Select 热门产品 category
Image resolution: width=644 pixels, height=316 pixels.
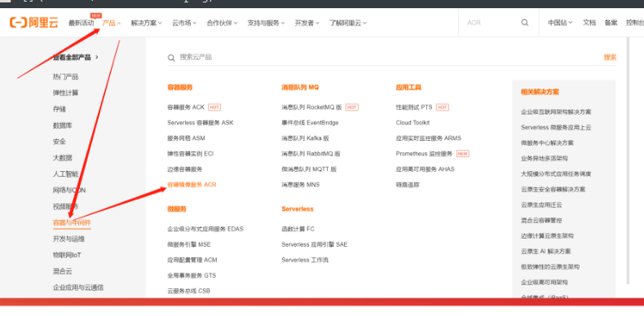pos(65,77)
